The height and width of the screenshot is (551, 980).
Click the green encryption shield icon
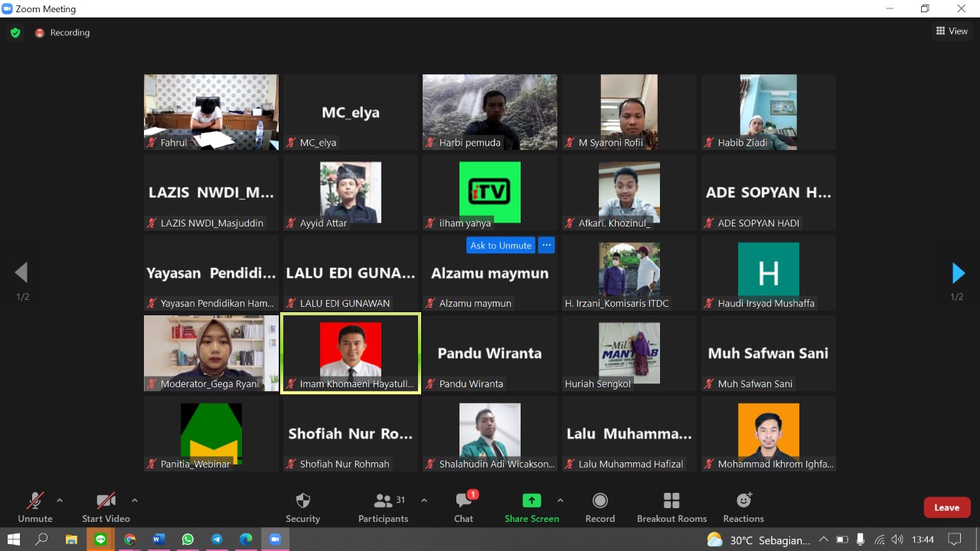point(15,33)
